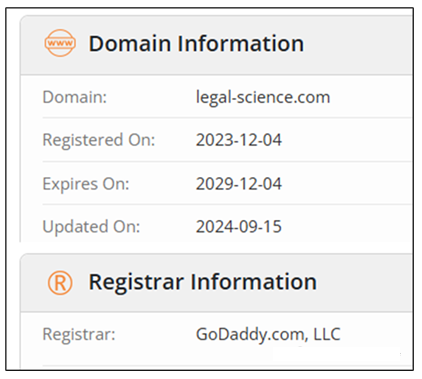Select the Registrar Information heading

pyautogui.click(x=202, y=282)
